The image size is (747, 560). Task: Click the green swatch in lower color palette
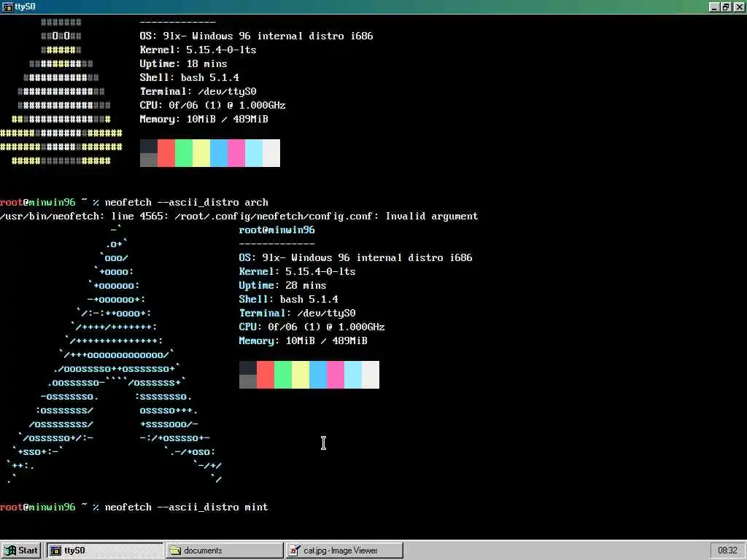click(x=283, y=375)
